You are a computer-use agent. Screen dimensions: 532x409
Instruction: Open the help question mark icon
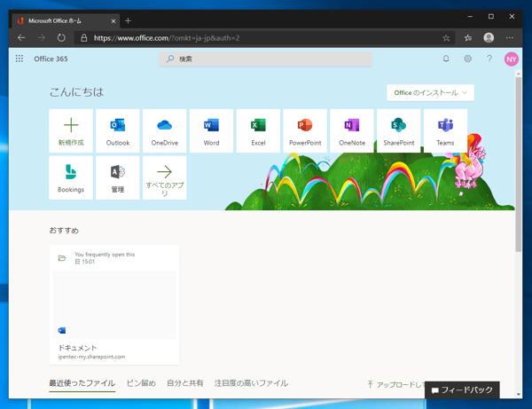tap(489, 59)
